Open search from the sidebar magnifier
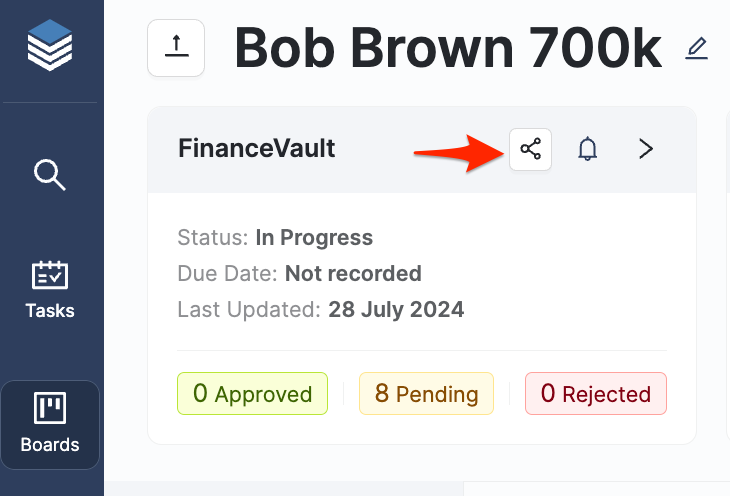 [x=50, y=174]
